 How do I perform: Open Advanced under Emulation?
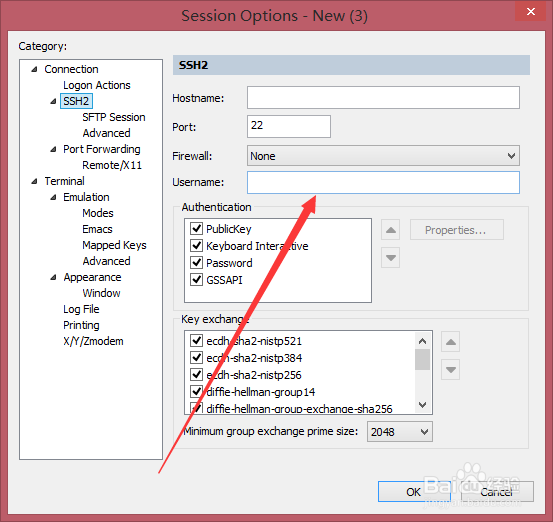(x=106, y=261)
